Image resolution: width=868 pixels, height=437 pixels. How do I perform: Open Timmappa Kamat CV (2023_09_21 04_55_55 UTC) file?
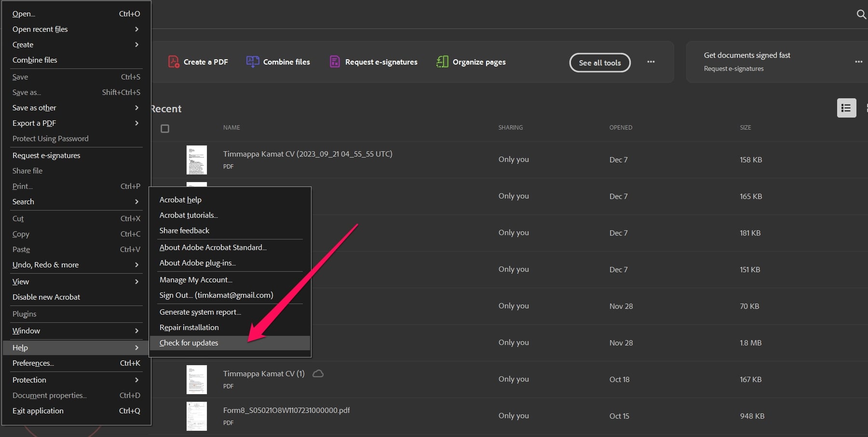308,154
